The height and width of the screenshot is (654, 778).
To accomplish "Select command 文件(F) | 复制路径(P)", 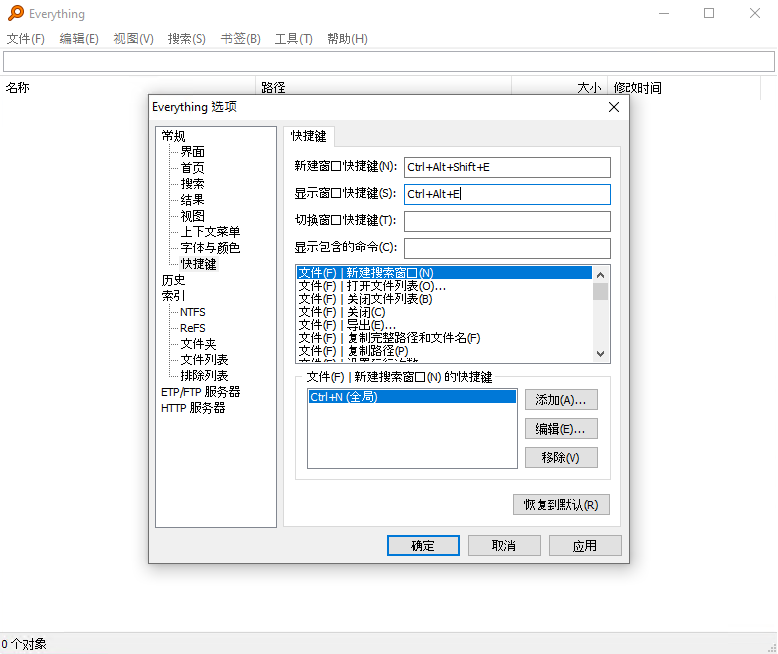I will [x=444, y=351].
